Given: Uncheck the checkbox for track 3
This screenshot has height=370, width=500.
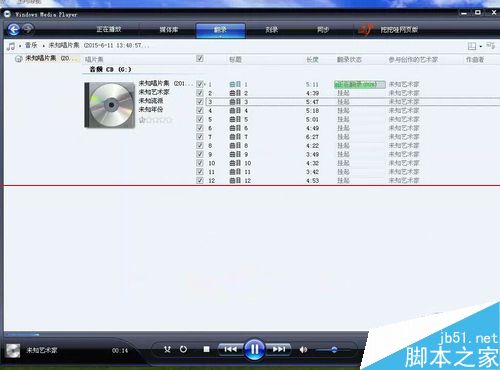Looking at the screenshot, I should pyautogui.click(x=200, y=102).
